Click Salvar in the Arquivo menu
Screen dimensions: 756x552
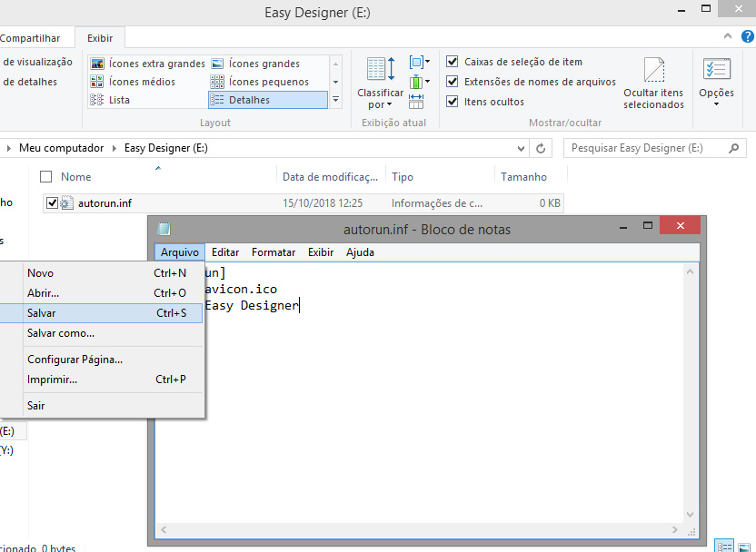pos(42,313)
